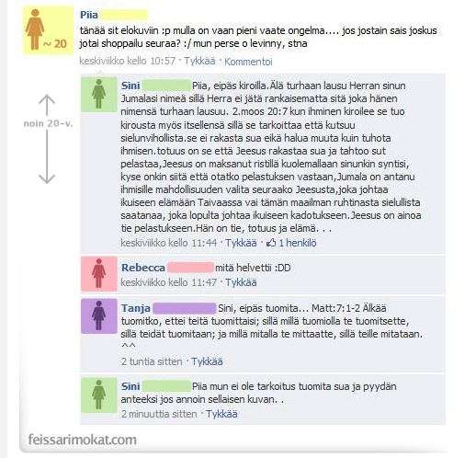Click timestamp keskiviikko kello 10:57
This screenshot has height=458, width=476.
[x=128, y=61]
